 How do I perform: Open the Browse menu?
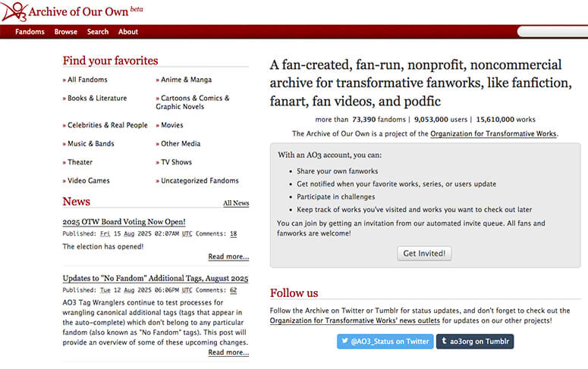coord(65,32)
